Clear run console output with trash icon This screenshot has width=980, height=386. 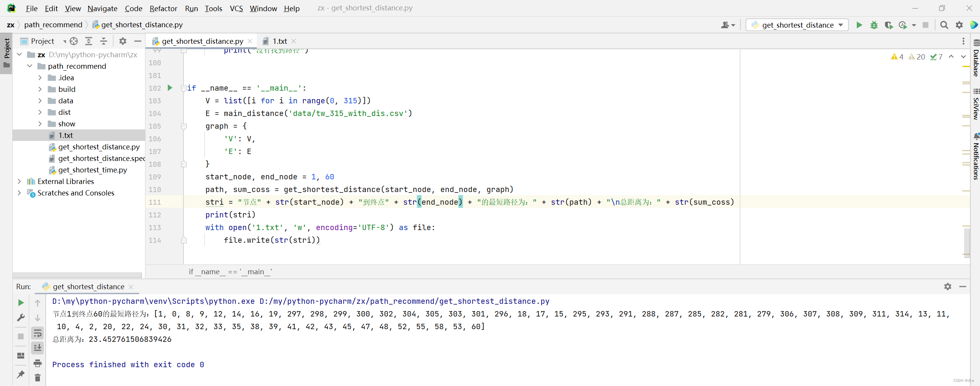(38, 378)
